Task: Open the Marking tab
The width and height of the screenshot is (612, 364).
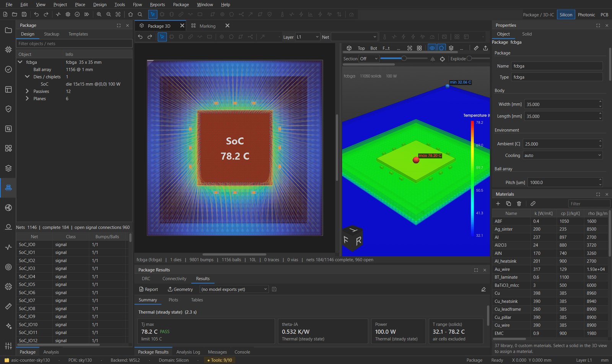Action: (207, 26)
